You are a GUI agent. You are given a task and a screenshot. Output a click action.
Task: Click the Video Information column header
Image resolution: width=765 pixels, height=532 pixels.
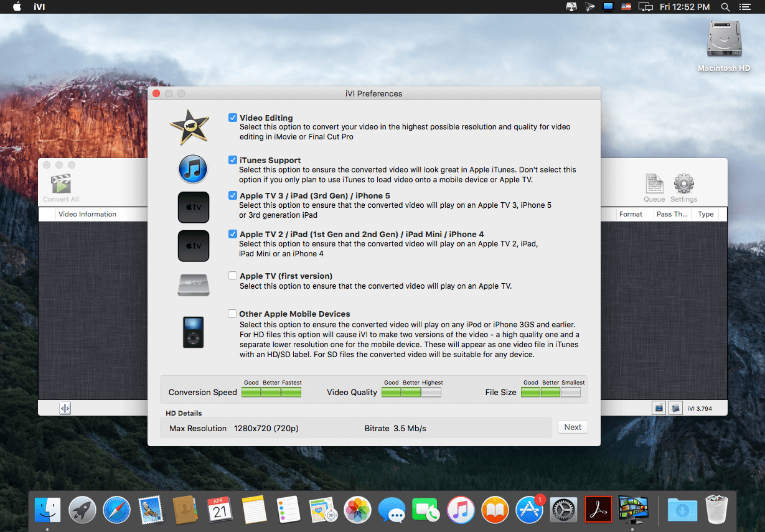pyautogui.click(x=87, y=214)
